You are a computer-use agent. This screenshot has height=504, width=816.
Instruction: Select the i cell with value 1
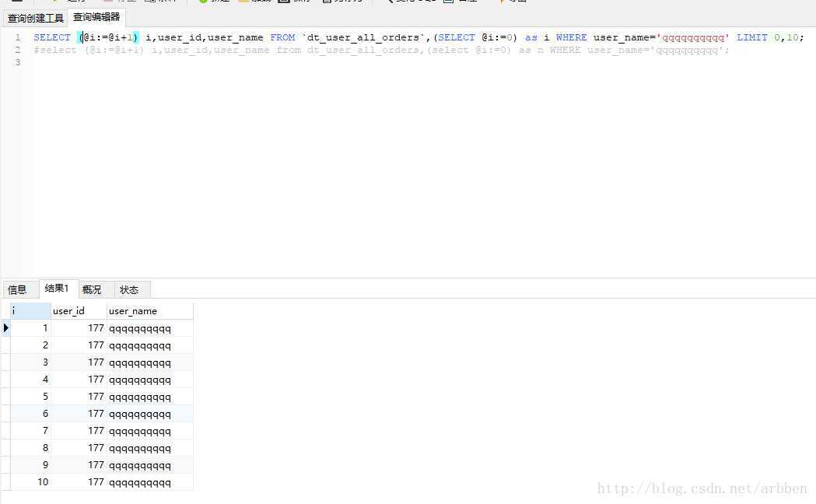coord(30,328)
